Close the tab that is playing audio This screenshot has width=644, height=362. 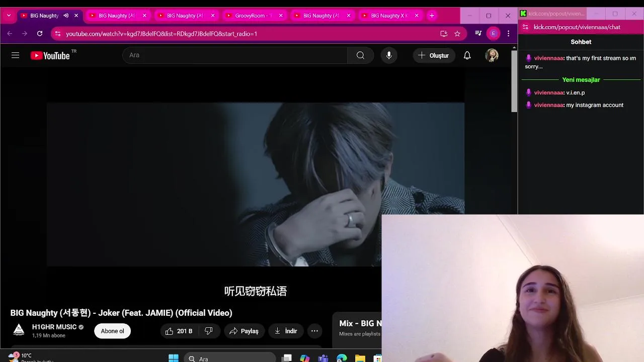coord(76,16)
